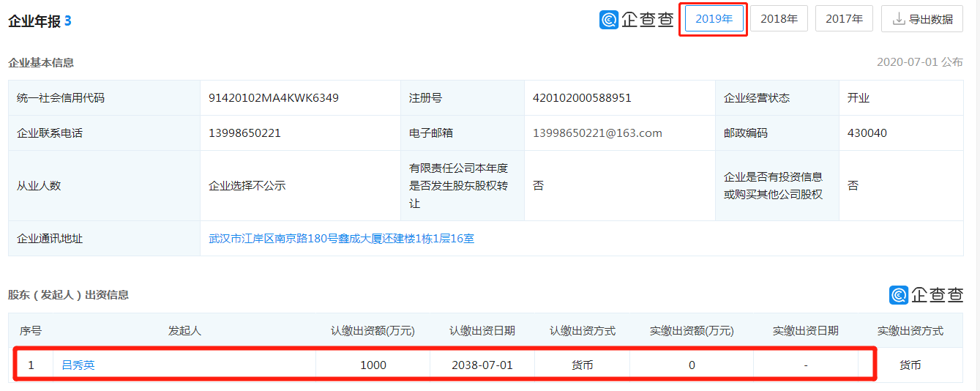This screenshot has height=391, width=980.
Task: Open the address link 武汉市江岸区南京路180号
Action: click(341, 238)
